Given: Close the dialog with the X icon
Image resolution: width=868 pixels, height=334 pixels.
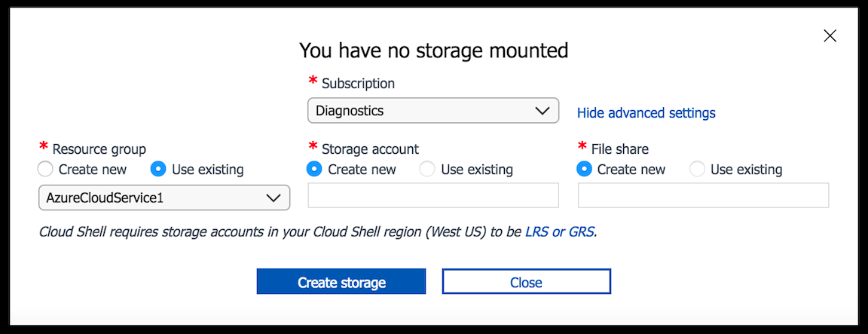Looking at the screenshot, I should pyautogui.click(x=830, y=35).
